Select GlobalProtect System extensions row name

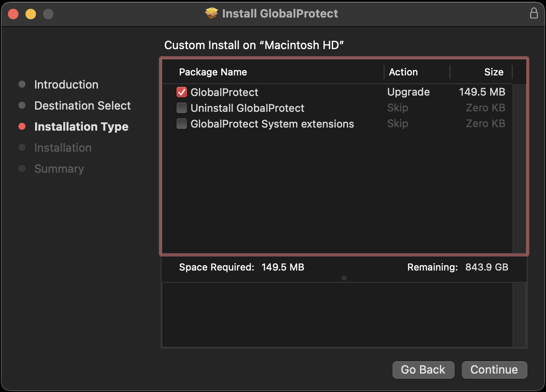pyautogui.click(x=272, y=124)
